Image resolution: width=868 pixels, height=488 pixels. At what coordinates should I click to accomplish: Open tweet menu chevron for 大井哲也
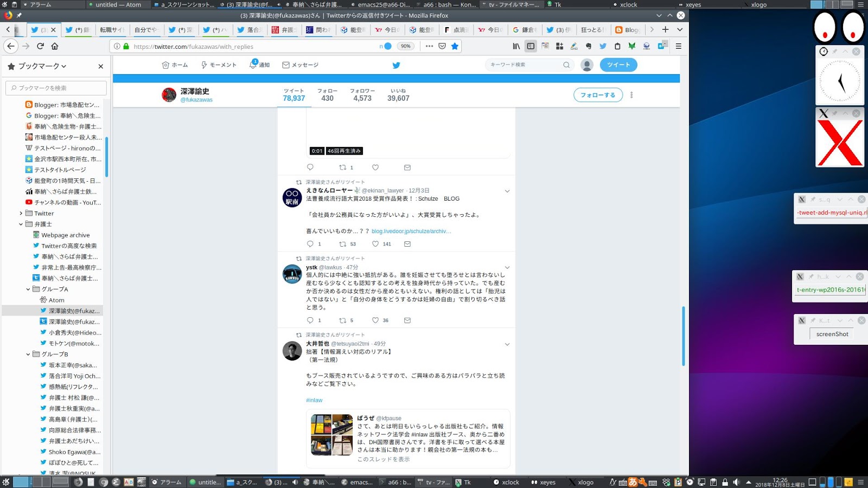507,344
